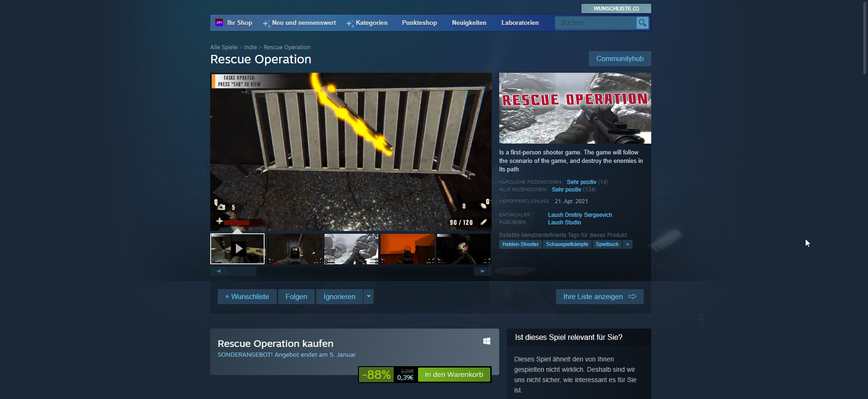Select the snowy rocks screenshot thumbnail

(351, 249)
